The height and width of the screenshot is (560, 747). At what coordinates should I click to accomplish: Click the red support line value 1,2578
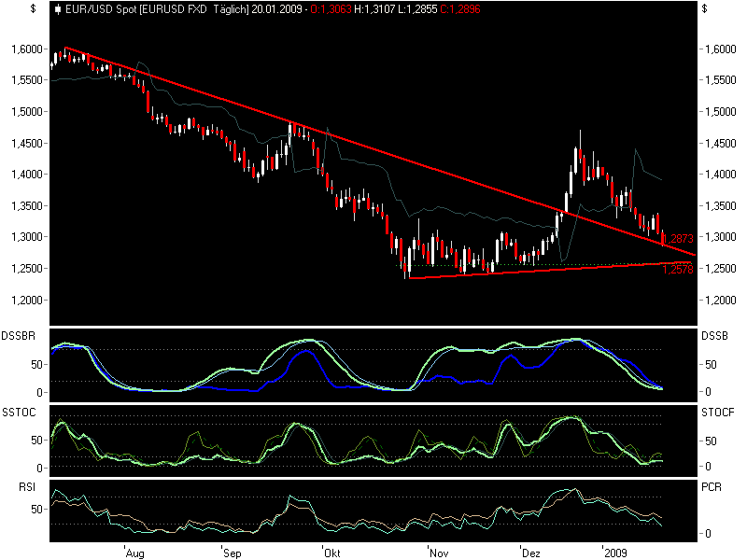[x=678, y=270]
